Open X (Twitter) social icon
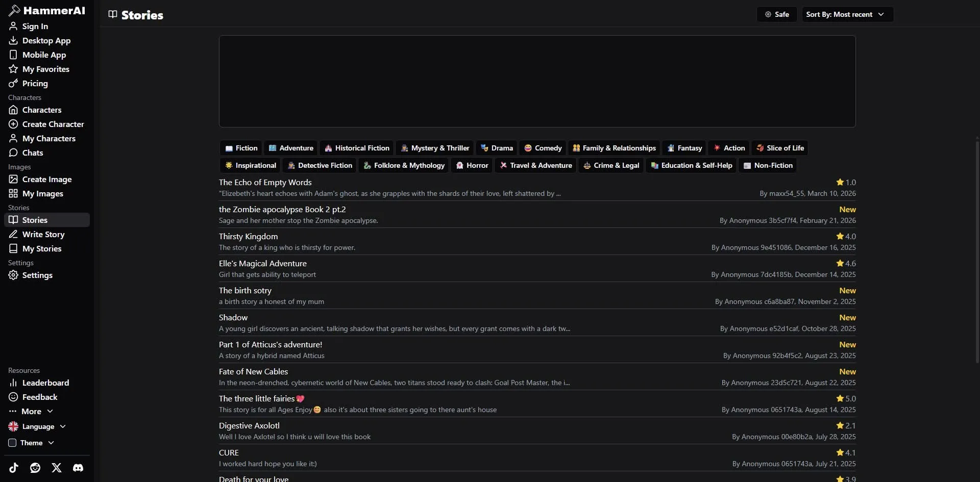This screenshot has width=980, height=482. click(x=57, y=468)
